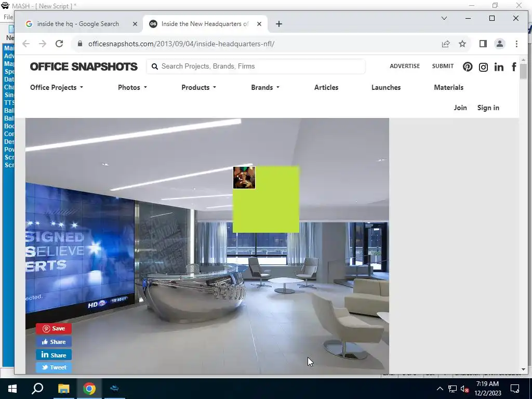
Task: Open File Explorer from taskbar
Action: (x=63, y=389)
